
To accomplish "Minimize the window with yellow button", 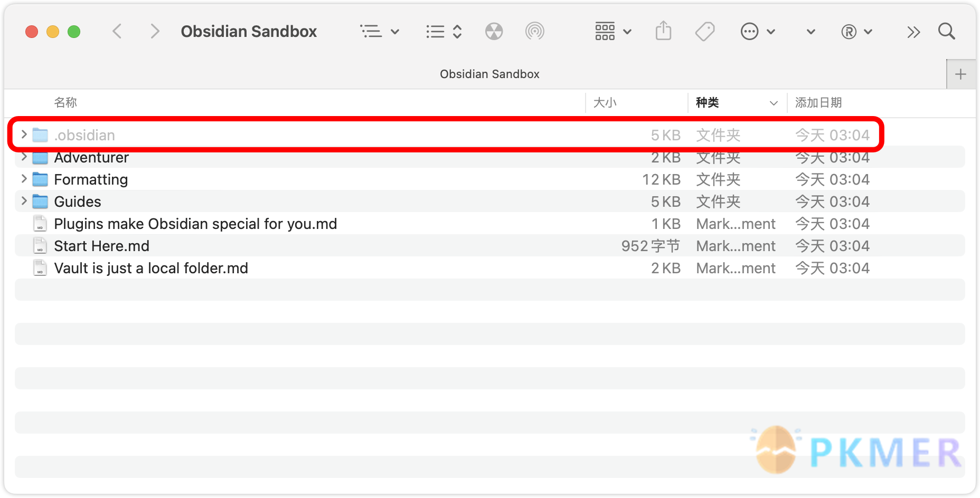I will pos(53,32).
